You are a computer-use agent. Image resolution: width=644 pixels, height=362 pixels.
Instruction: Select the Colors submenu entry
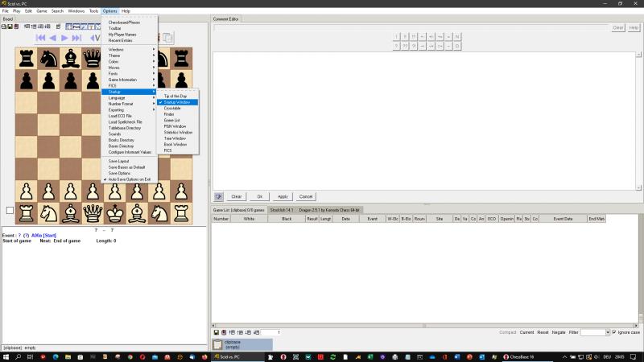coord(114,61)
